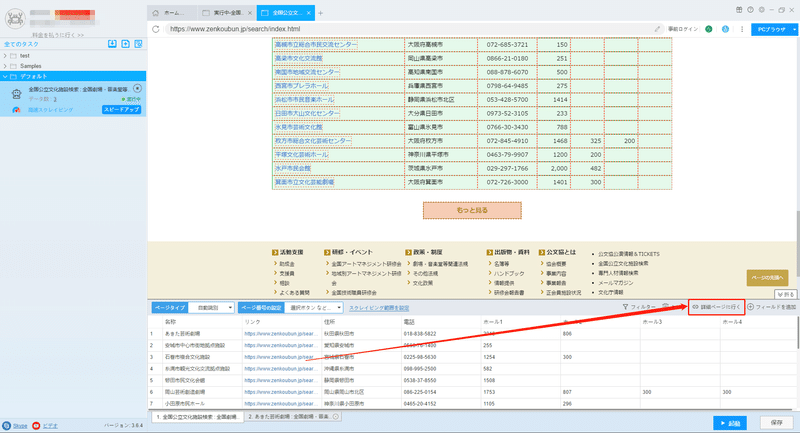Open the 箕面市立文化芸能劇場 link
800x433 pixels.
pos(305,182)
